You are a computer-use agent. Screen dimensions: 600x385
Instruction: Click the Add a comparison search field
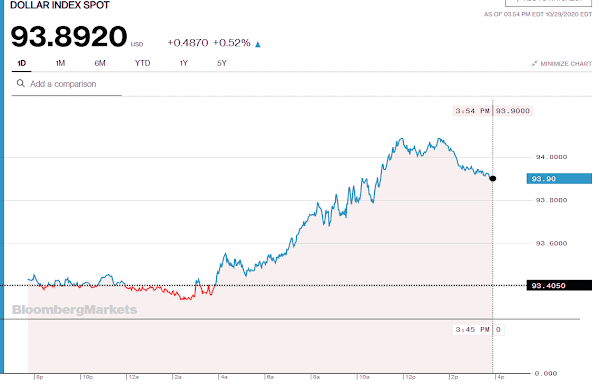(67, 84)
